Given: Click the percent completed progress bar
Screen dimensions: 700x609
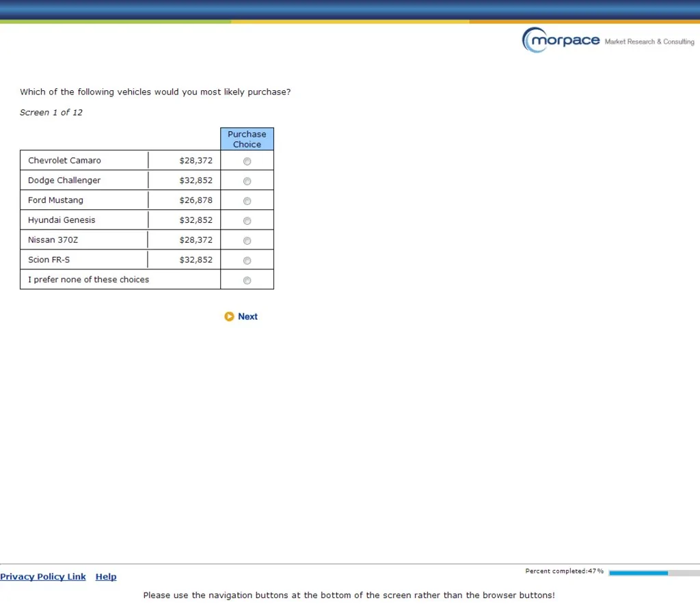Looking at the screenshot, I should [x=654, y=573].
